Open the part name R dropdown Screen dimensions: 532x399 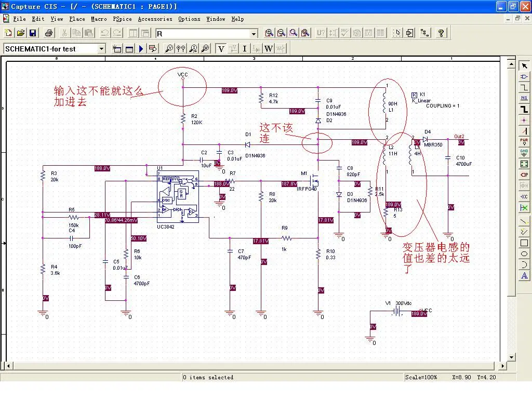tap(254, 34)
